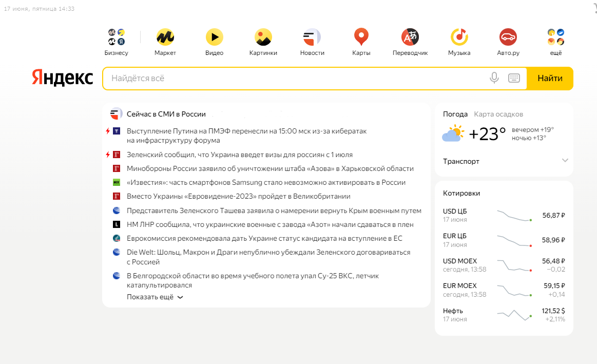Open the EUR MOEX quote row
This screenshot has width=597, height=364.
point(504,290)
